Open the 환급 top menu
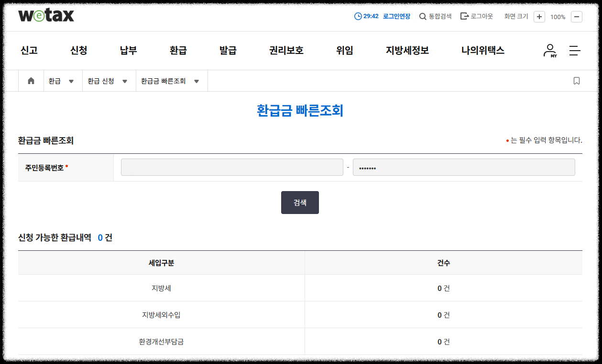 point(178,51)
